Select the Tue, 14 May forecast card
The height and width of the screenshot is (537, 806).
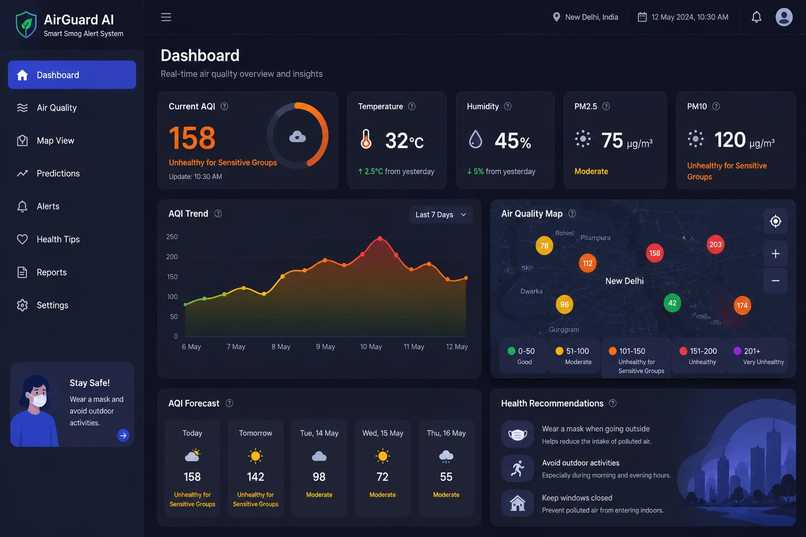click(x=319, y=468)
